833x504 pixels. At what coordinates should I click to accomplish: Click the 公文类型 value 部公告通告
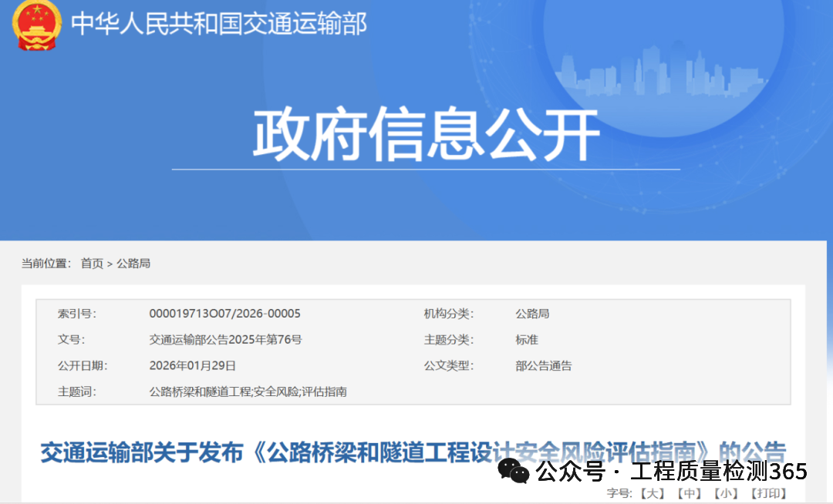(544, 365)
